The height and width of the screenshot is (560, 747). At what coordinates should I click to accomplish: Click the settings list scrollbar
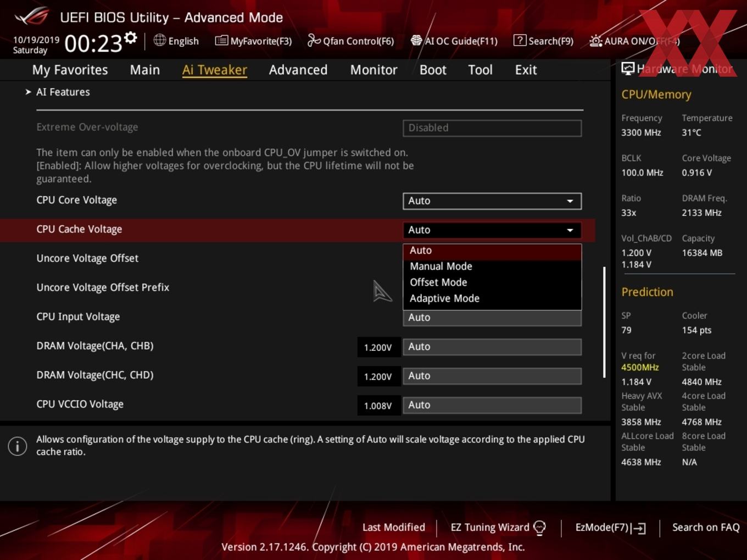coord(604,322)
